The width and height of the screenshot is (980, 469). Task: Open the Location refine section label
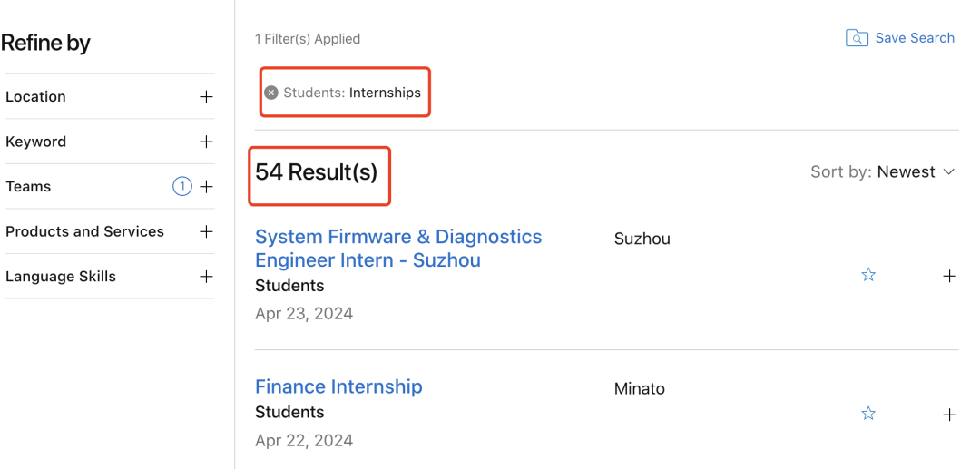point(35,97)
